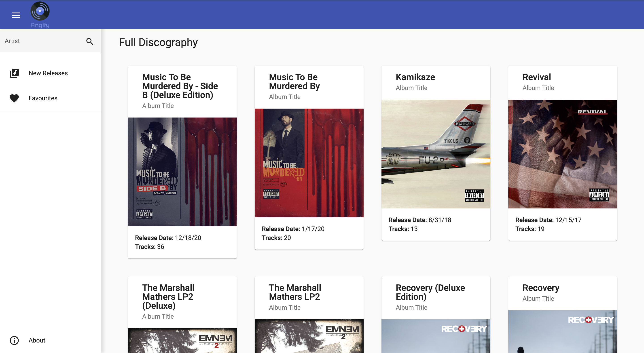
Task: Go to Favourites menu item
Action: [x=43, y=98]
